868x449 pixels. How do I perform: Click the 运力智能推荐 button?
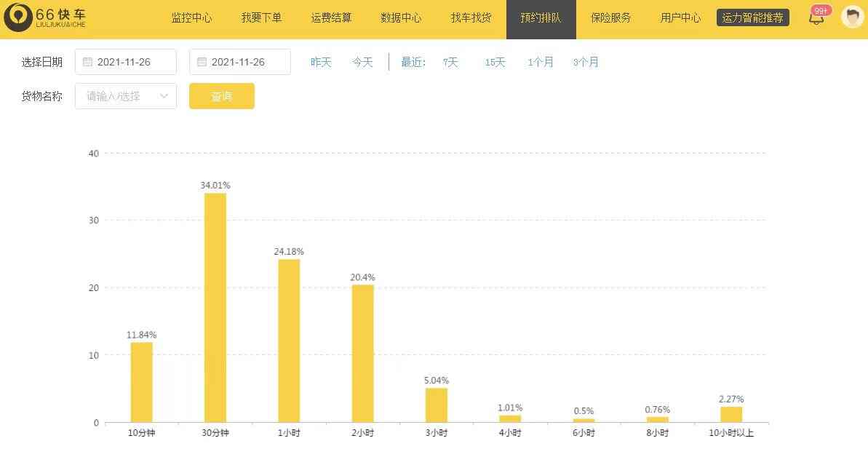(x=752, y=18)
